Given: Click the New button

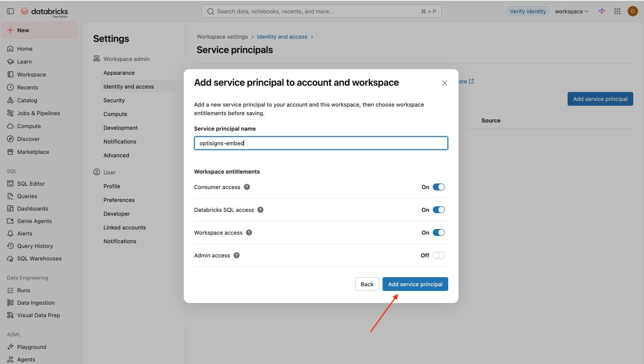Looking at the screenshot, I should tap(39, 30).
